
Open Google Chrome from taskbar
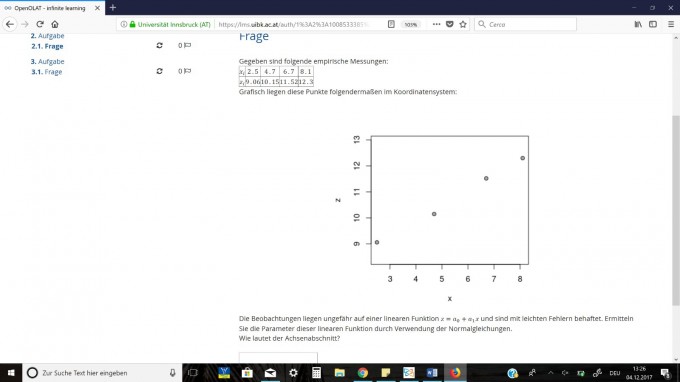click(x=363, y=373)
